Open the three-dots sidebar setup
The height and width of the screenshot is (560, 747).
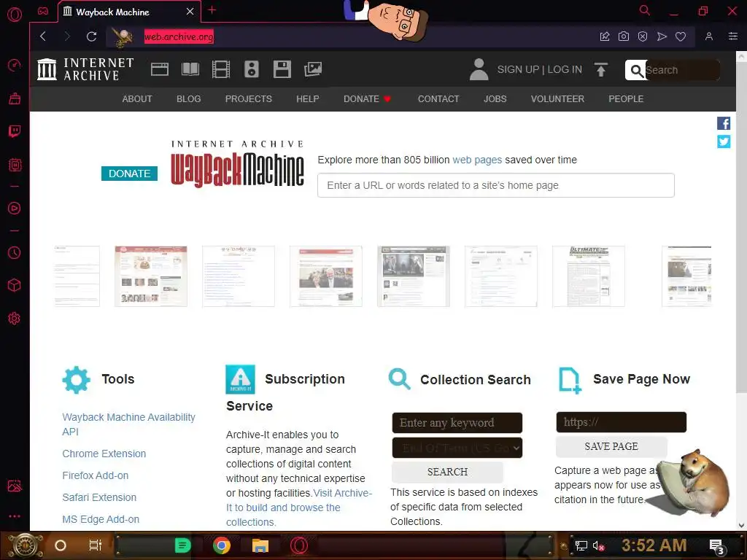point(15,516)
